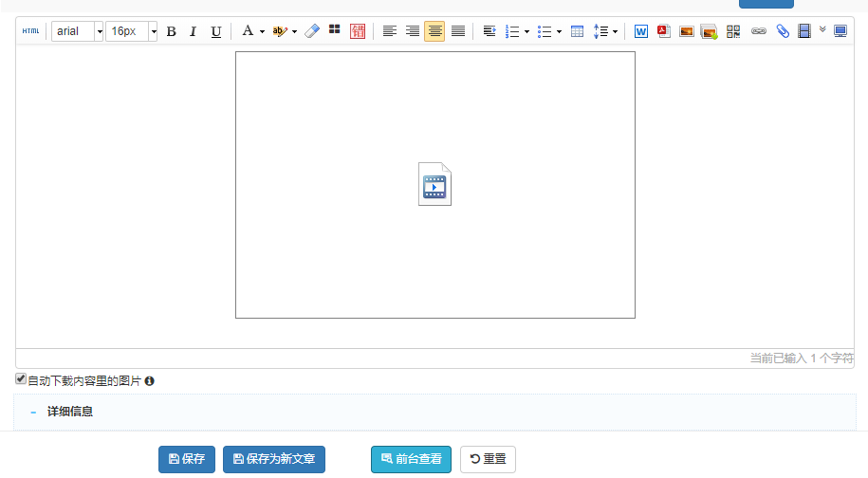
Task: Select the video placeholder in editor
Action: tap(434, 184)
